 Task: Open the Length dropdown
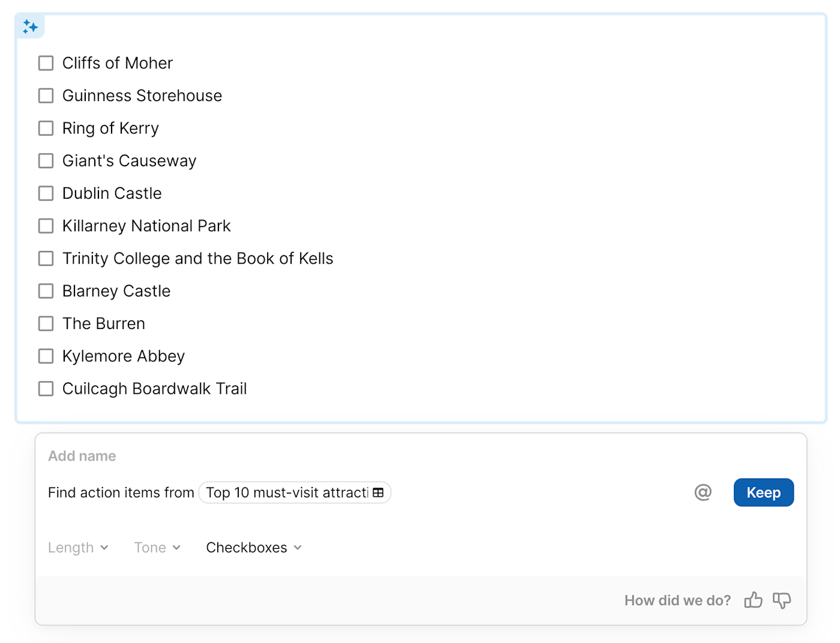coord(78,548)
